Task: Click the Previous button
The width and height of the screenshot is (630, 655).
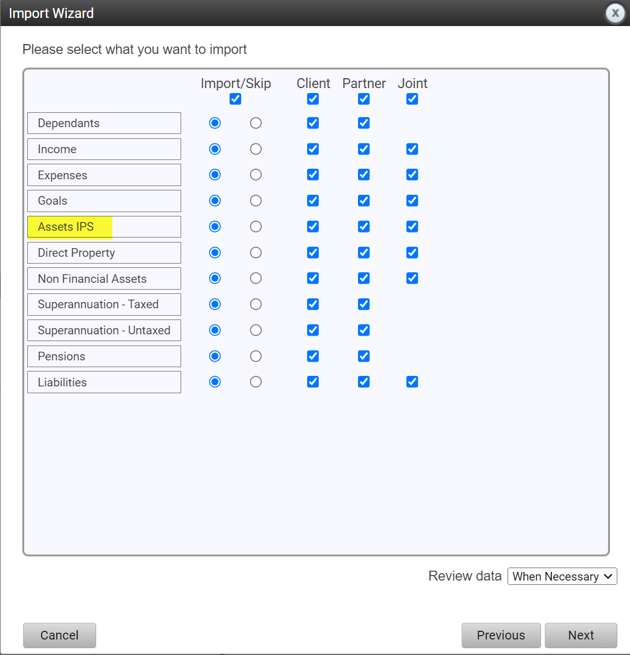Action: click(500, 635)
